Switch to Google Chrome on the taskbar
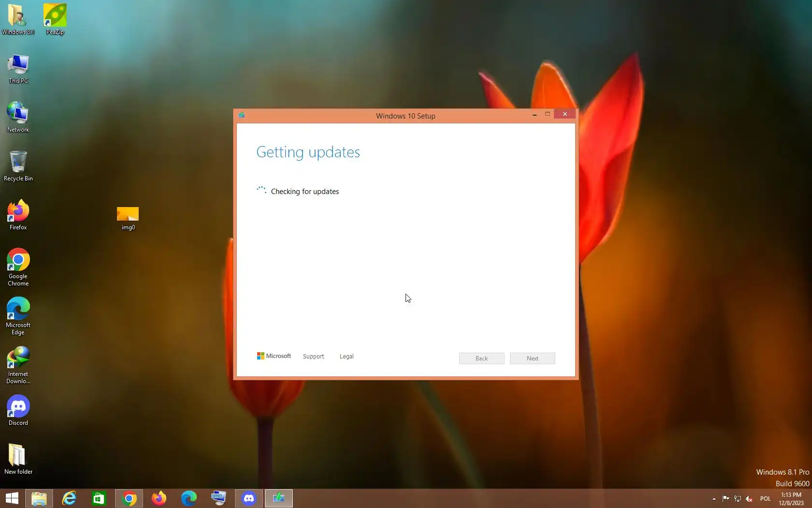812x508 pixels. [x=129, y=498]
